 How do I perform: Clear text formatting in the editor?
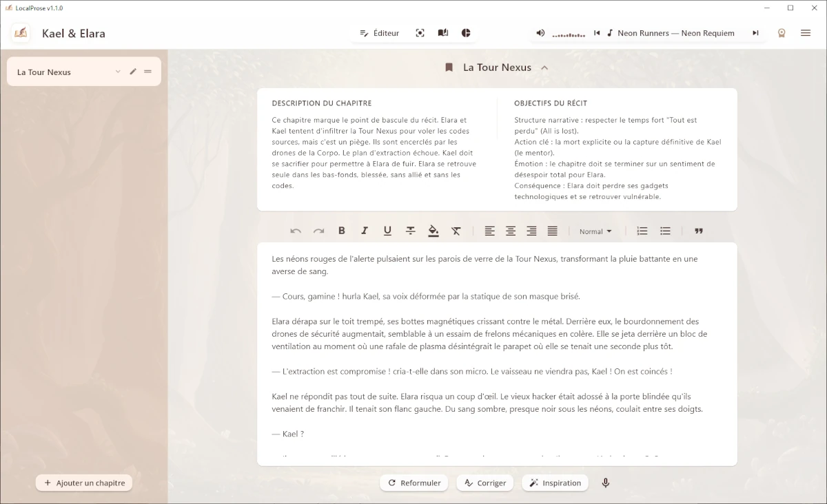456,231
